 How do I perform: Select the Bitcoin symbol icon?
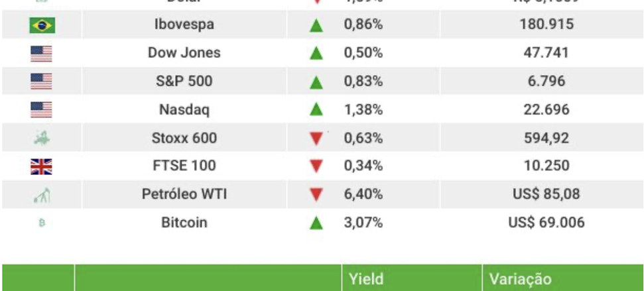coord(41,223)
